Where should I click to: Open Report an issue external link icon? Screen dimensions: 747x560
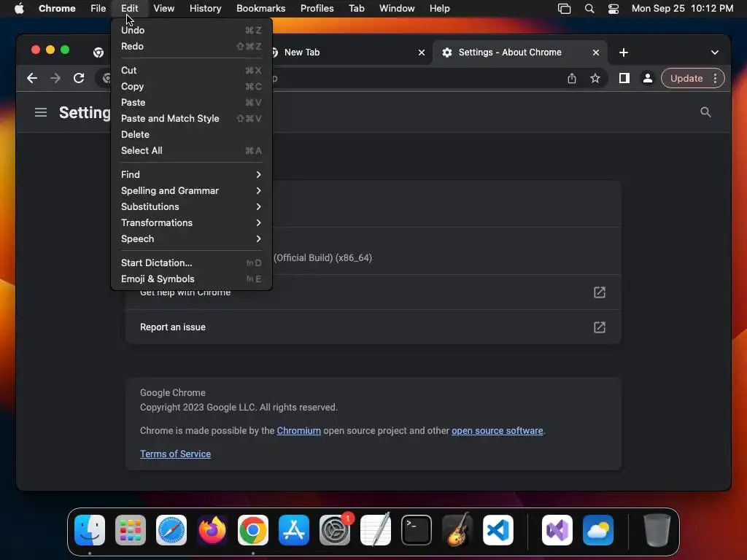[600, 327]
